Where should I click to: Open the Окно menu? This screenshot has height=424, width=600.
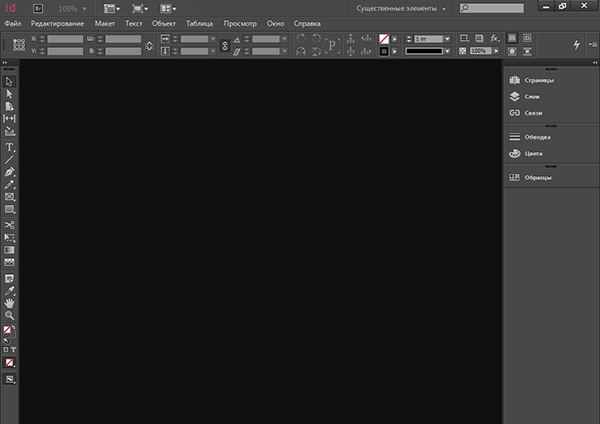pyautogui.click(x=276, y=24)
